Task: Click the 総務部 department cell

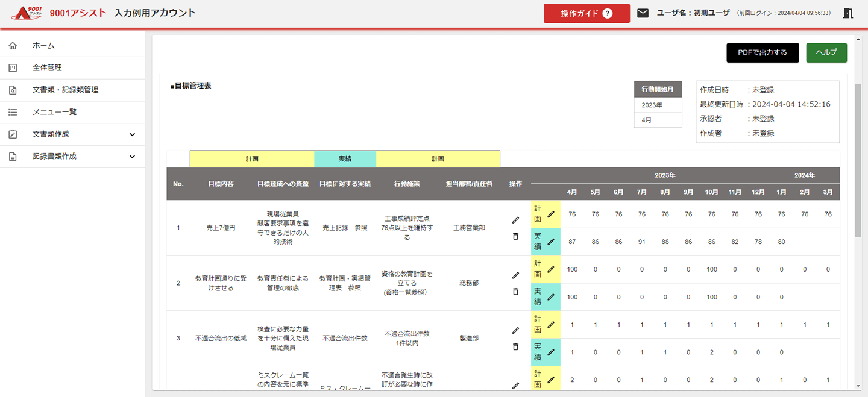Action: tap(469, 283)
